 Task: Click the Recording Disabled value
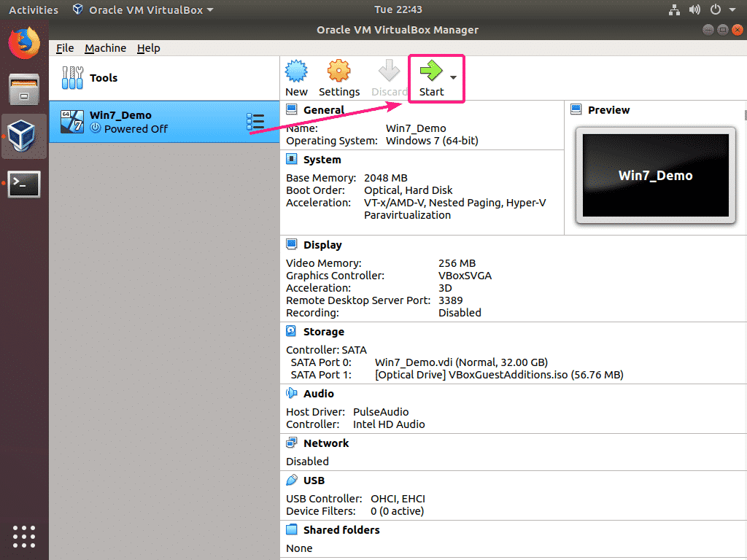tap(460, 313)
